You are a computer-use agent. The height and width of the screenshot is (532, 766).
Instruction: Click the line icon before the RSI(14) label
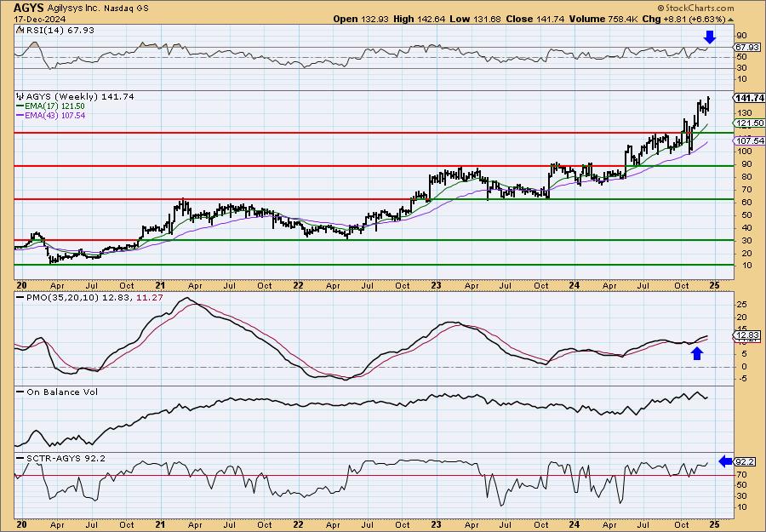(x=20, y=29)
